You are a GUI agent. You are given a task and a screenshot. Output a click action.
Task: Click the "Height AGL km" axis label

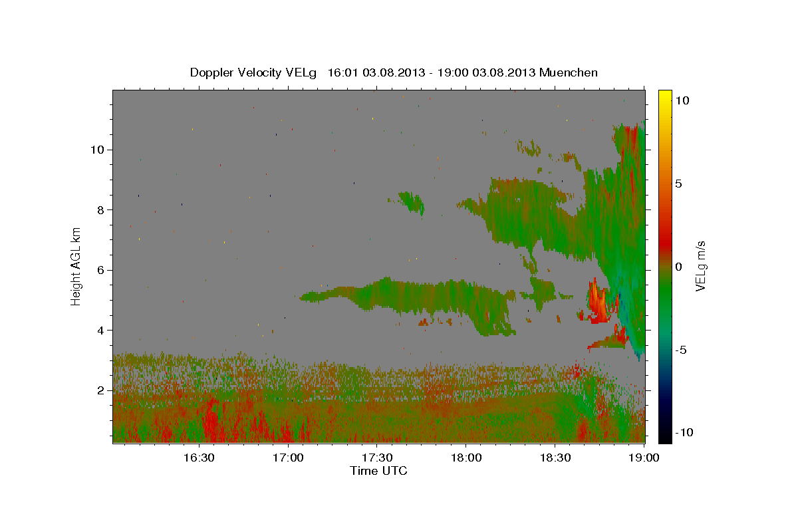pyautogui.click(x=76, y=267)
